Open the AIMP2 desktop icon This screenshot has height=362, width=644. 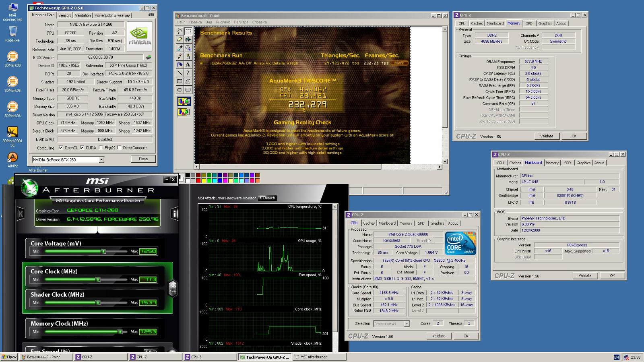12,159
